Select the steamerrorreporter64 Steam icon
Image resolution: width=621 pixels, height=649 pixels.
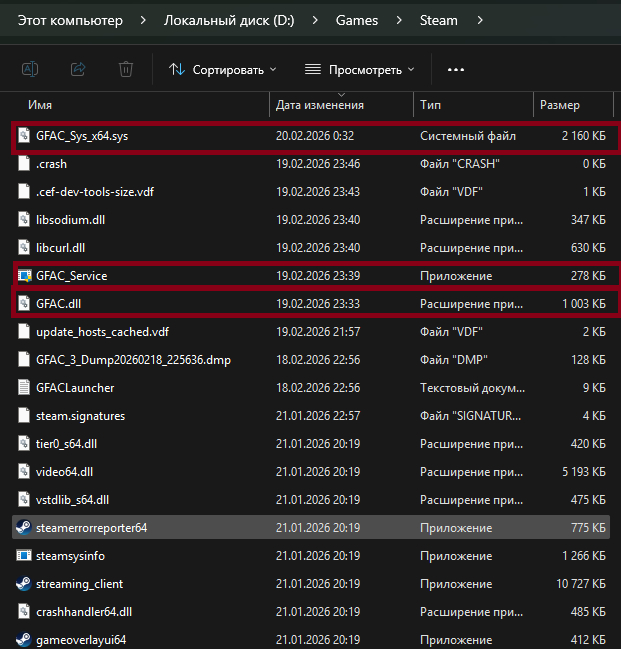tap(22, 527)
